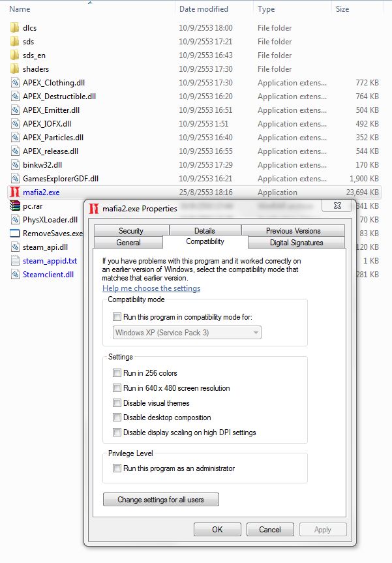Screen dimensions: 392x563
Task: Click the APEX_Particles.dll file icon
Action: click(15, 137)
